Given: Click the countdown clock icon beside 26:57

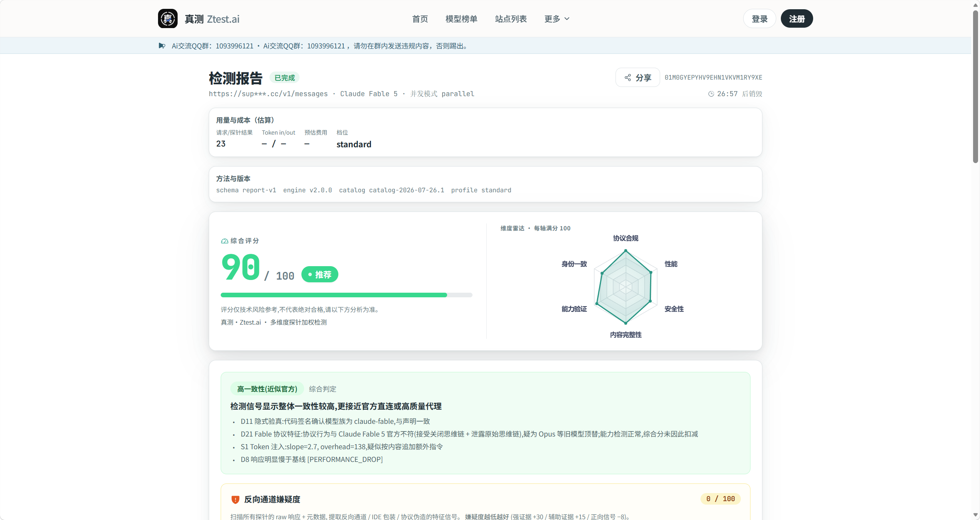Looking at the screenshot, I should click(x=711, y=94).
